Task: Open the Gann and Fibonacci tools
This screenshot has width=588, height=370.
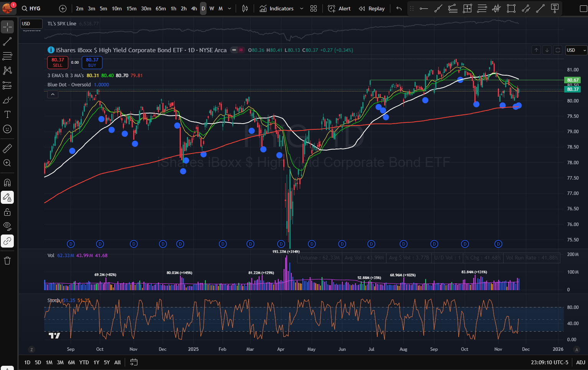Action: pyautogui.click(x=7, y=56)
